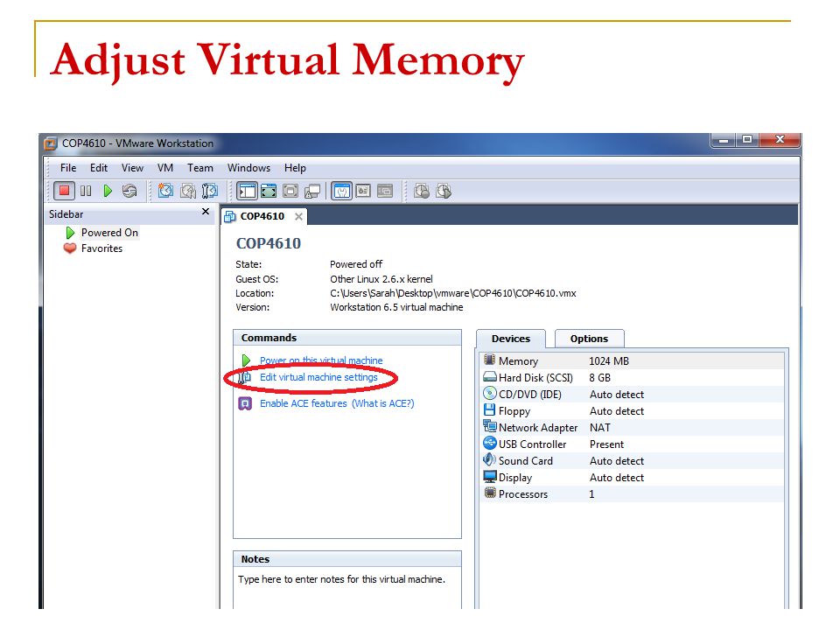Click the red Power Off stop button

click(64, 191)
